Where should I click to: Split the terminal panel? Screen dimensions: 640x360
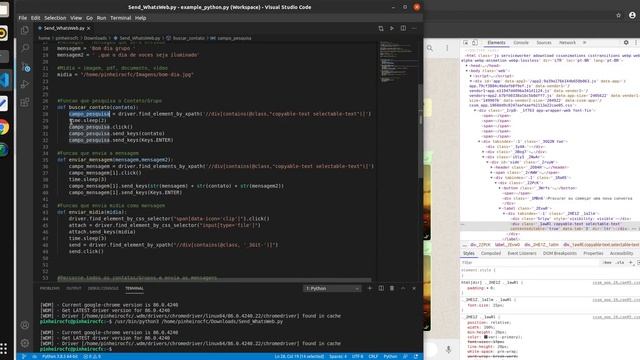pyautogui.click(x=381, y=288)
